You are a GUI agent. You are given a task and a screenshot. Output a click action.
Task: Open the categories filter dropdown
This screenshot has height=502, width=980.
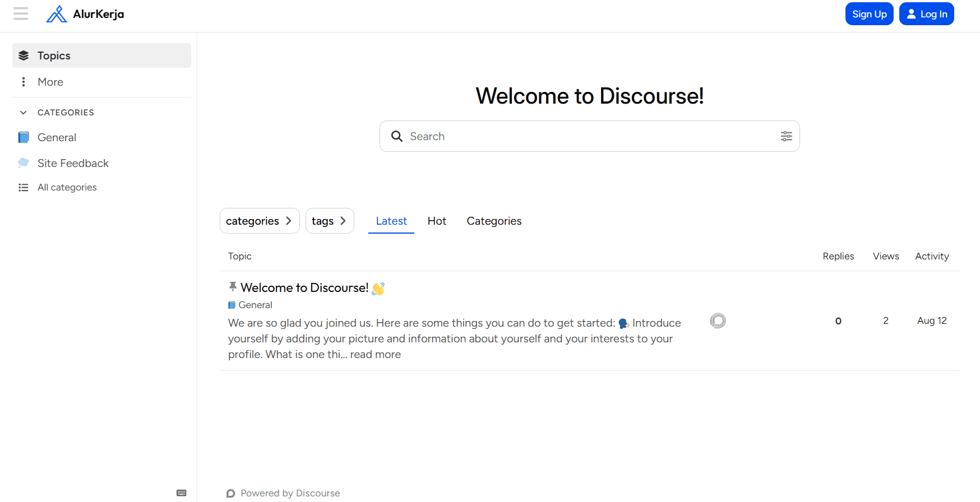tap(260, 221)
